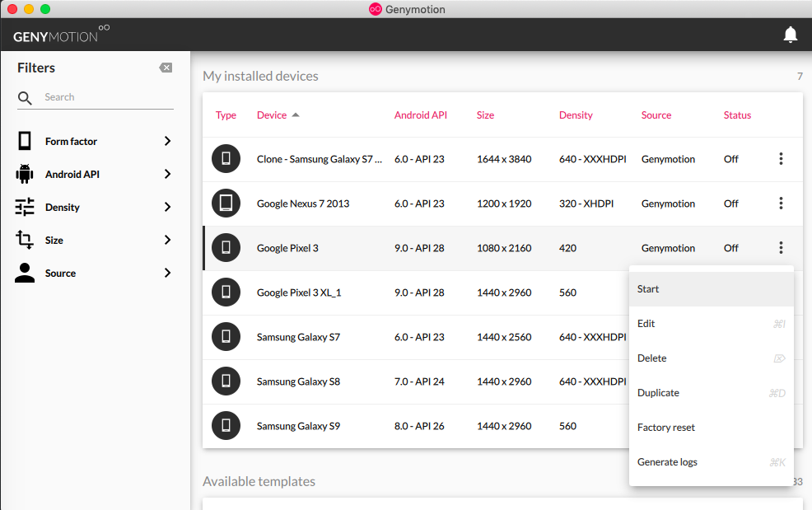Choose Delete from the context menu
This screenshot has width=812, height=510.
point(711,358)
